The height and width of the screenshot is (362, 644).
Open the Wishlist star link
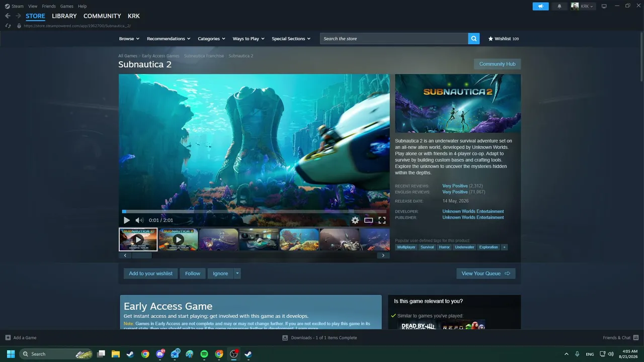503,39
